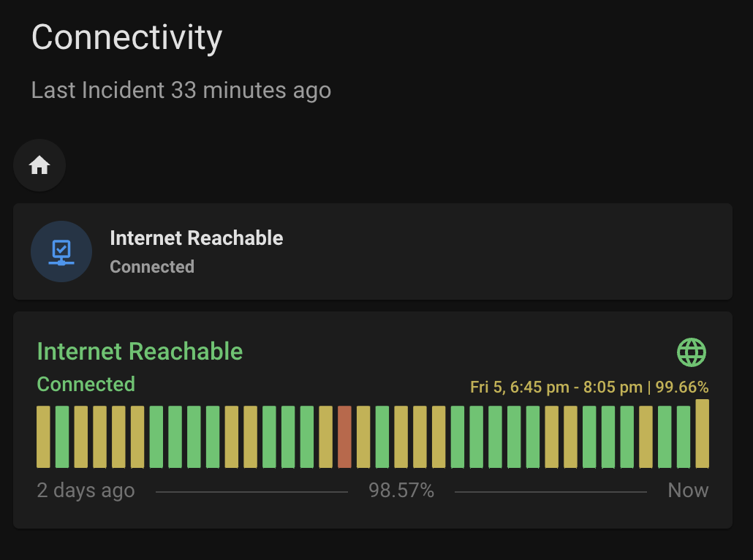Click the green bar just before the tallest bar

pos(683,437)
